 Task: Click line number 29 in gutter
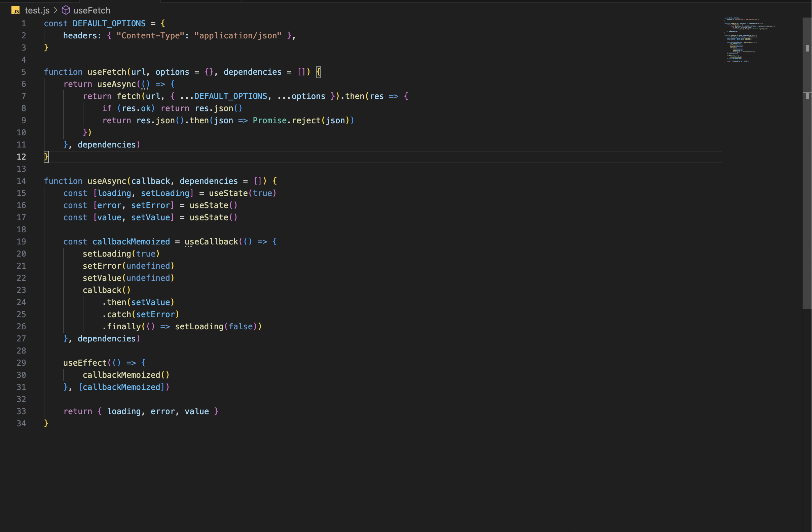(x=21, y=363)
